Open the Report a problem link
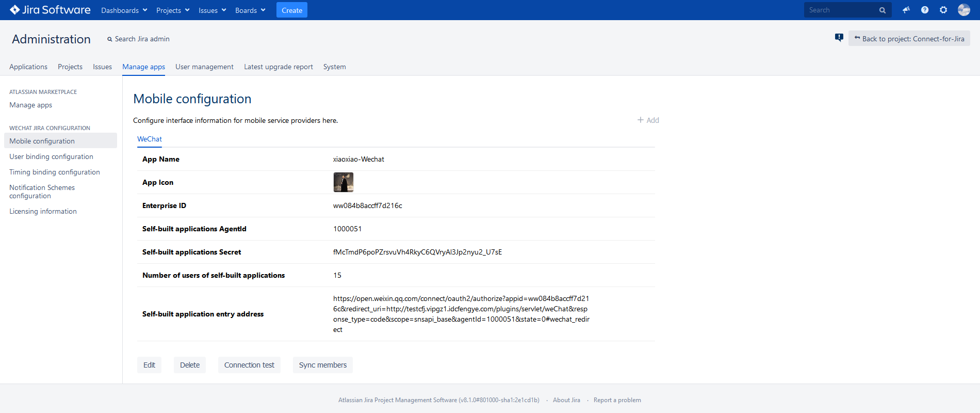 [617, 400]
